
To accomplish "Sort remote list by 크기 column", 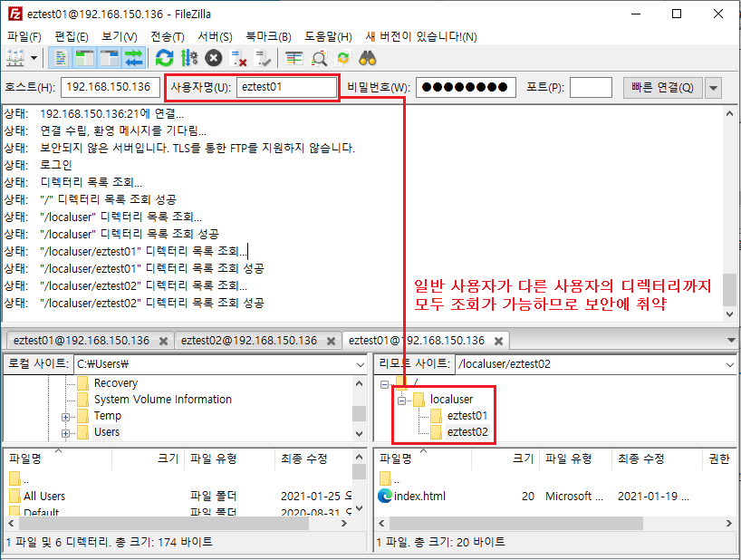I will pyautogui.click(x=505, y=459).
